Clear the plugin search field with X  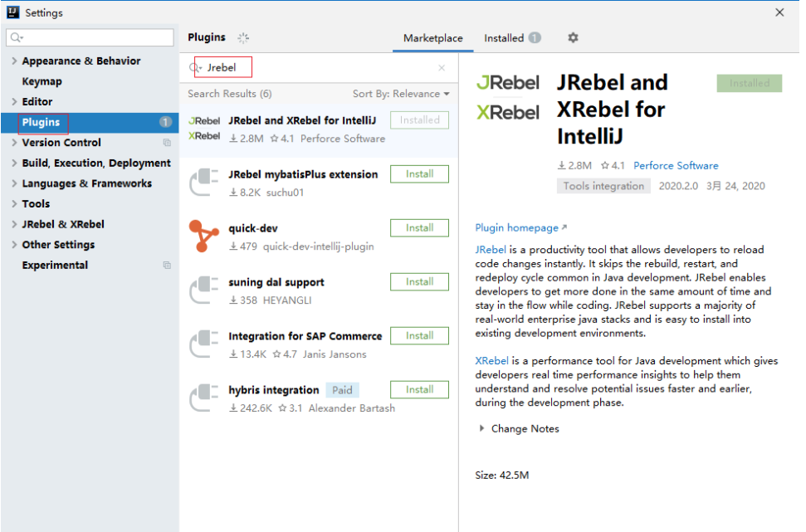tap(441, 68)
